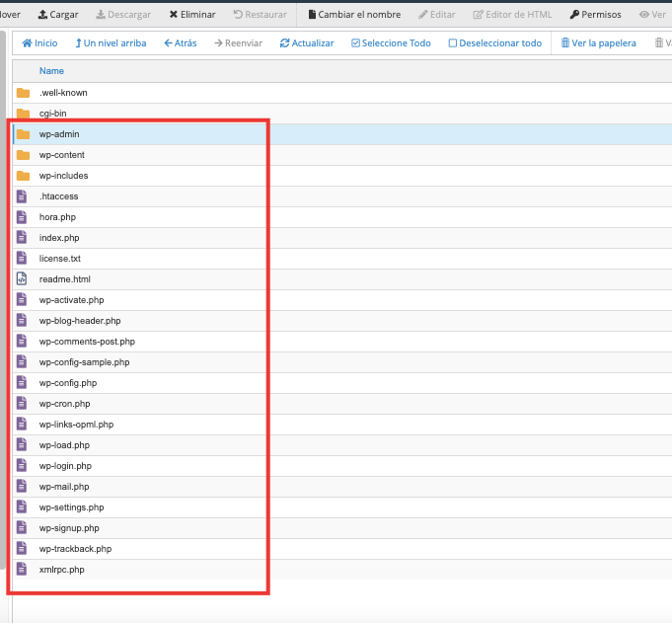The width and height of the screenshot is (672, 623).
Task: Click the wp-activate.php file icon
Action: click(x=22, y=300)
